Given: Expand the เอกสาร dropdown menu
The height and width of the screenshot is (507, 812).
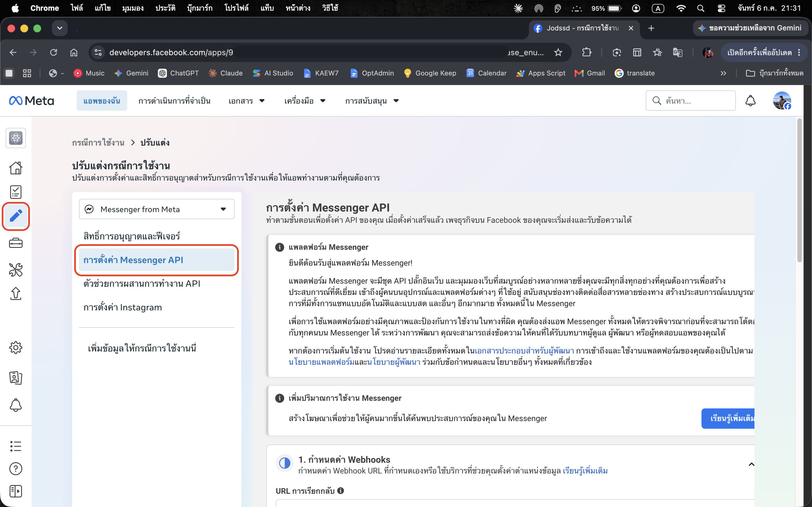Looking at the screenshot, I should tap(247, 101).
